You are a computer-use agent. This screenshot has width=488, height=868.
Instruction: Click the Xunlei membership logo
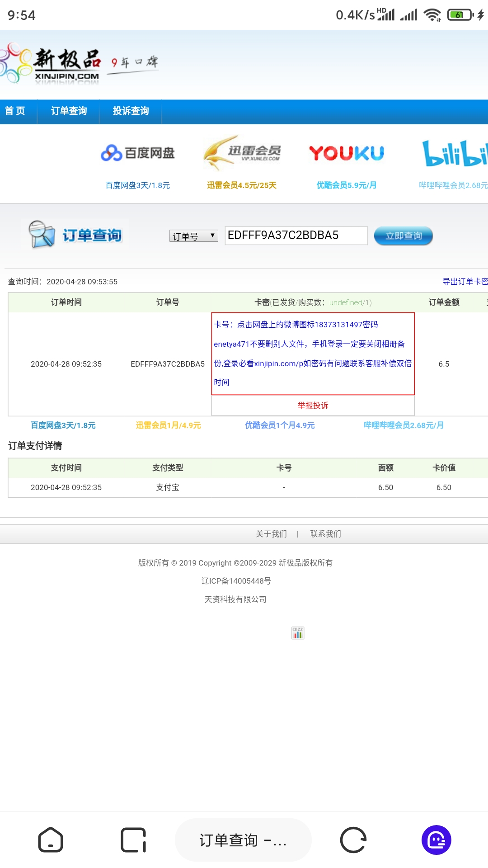tap(242, 153)
